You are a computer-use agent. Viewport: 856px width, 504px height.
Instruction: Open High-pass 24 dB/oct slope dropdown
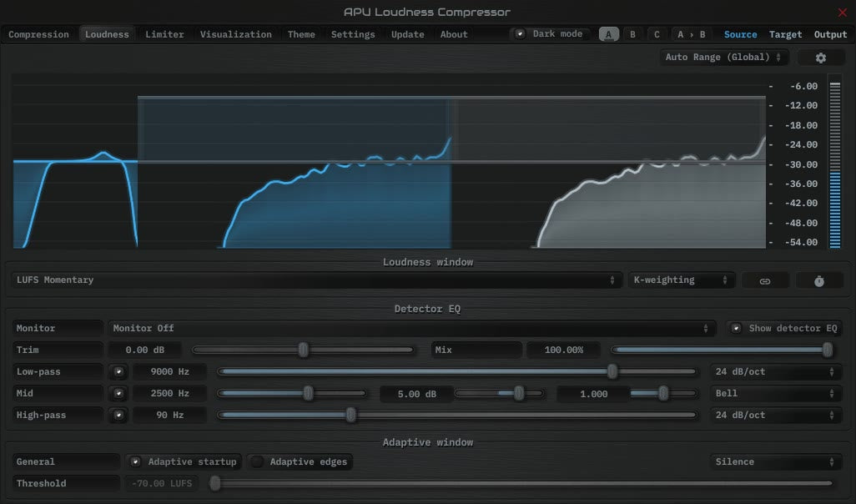[775, 415]
